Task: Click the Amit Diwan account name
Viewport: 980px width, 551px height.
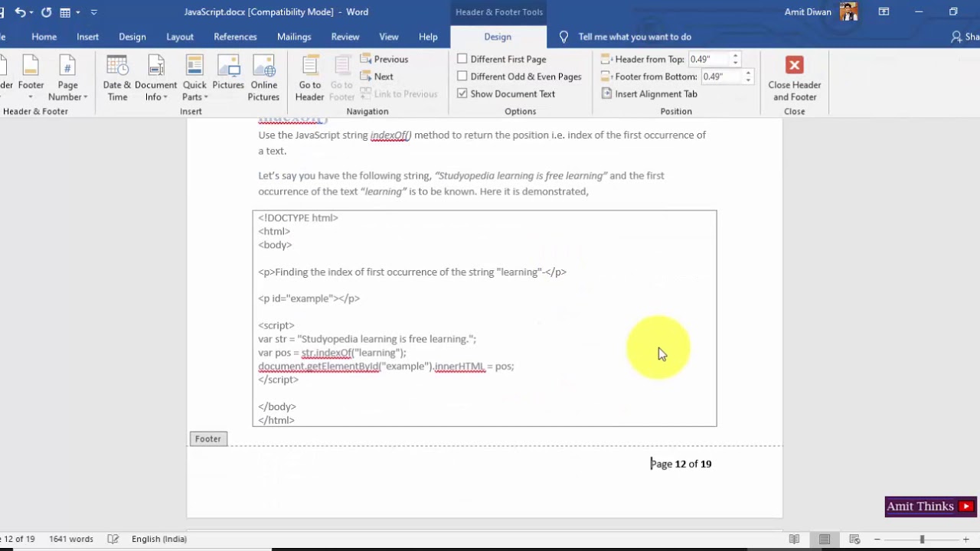Action: click(808, 12)
